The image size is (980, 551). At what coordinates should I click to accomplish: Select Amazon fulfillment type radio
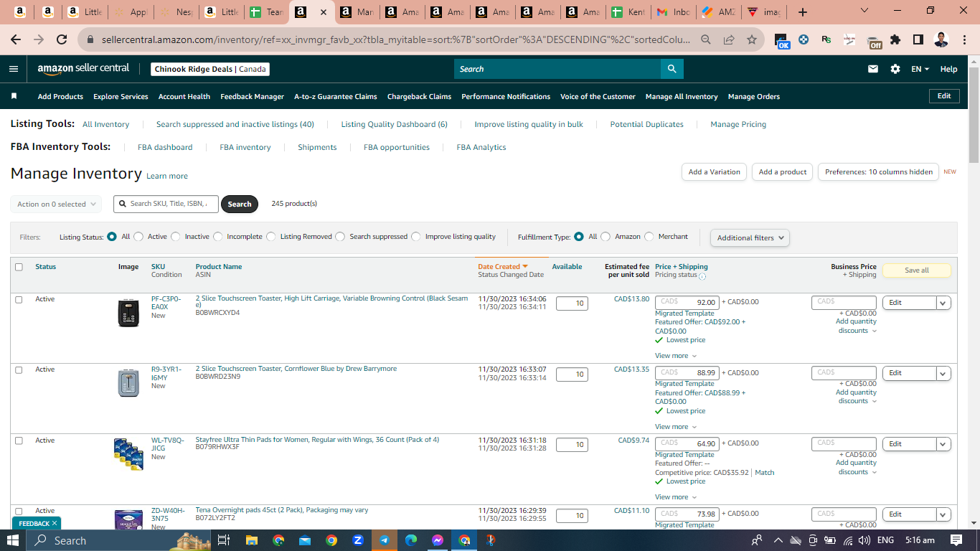pyautogui.click(x=606, y=237)
